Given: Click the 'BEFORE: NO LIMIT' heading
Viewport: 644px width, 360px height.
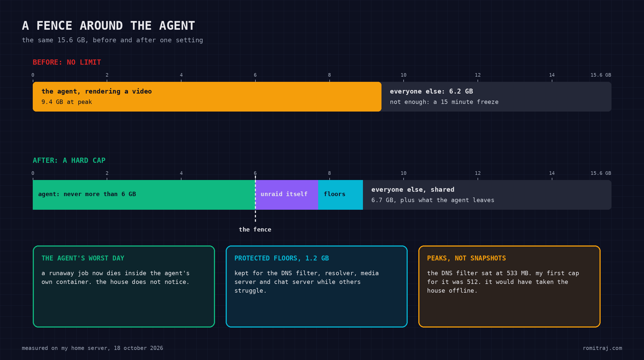Looking at the screenshot, I should [x=67, y=62].
